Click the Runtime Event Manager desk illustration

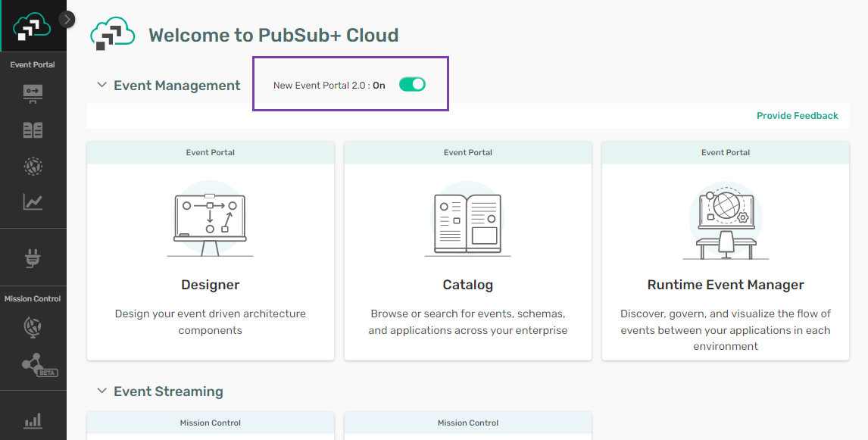(725, 220)
